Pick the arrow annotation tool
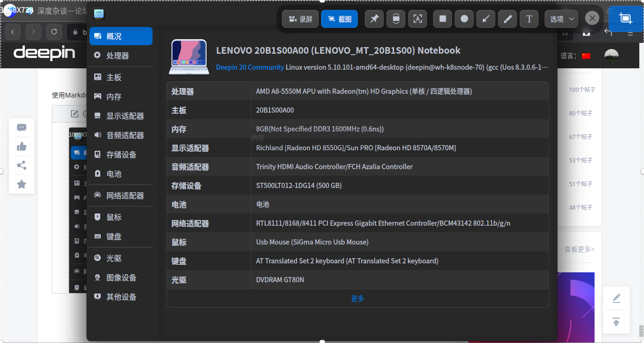This screenshot has height=343, width=644. coord(486,19)
